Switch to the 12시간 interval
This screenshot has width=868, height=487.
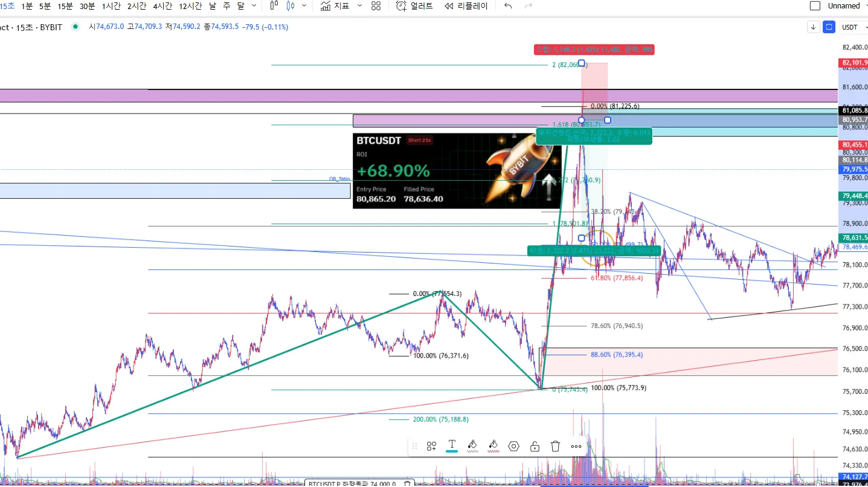pos(191,6)
